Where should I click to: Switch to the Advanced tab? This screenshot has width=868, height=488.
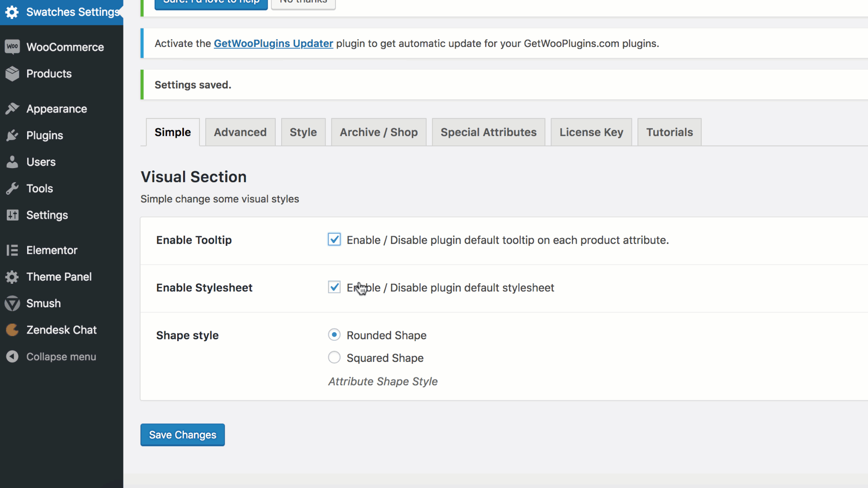[x=240, y=132]
